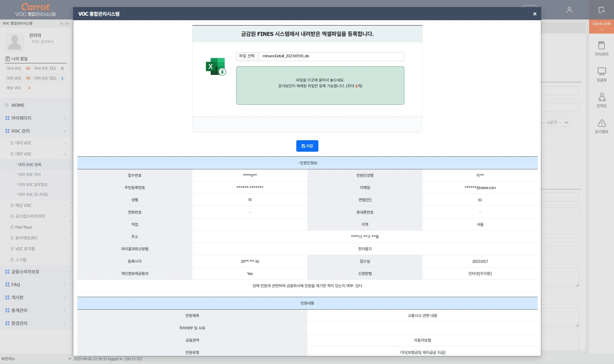
Task: Expand the 금융소비자보호 menu
Action: (x=35, y=271)
